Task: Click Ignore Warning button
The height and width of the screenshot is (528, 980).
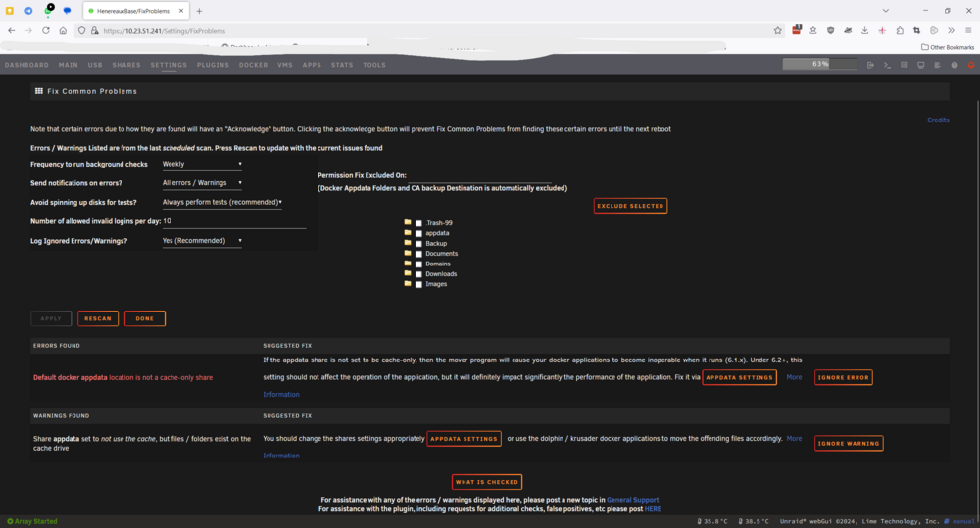Action: [849, 443]
